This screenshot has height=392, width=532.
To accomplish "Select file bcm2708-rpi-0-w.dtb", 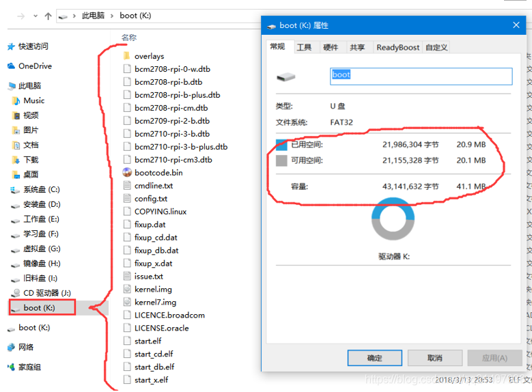I will (x=167, y=69).
